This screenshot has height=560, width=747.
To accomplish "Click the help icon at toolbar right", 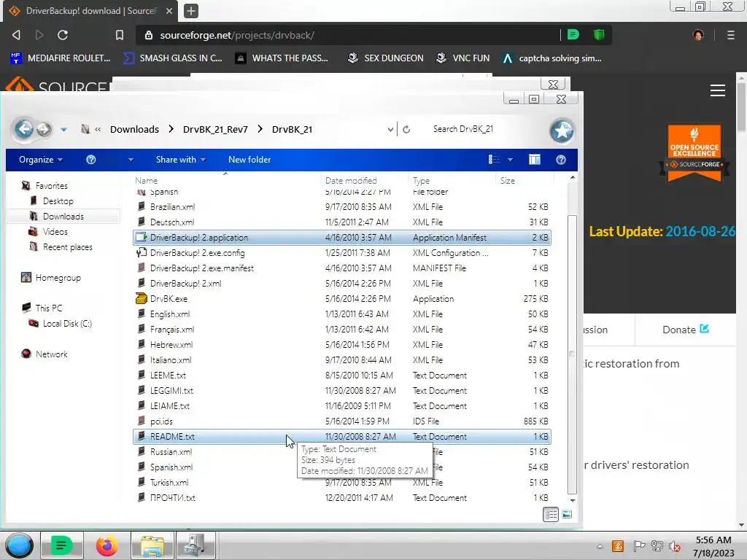I will pos(561,160).
